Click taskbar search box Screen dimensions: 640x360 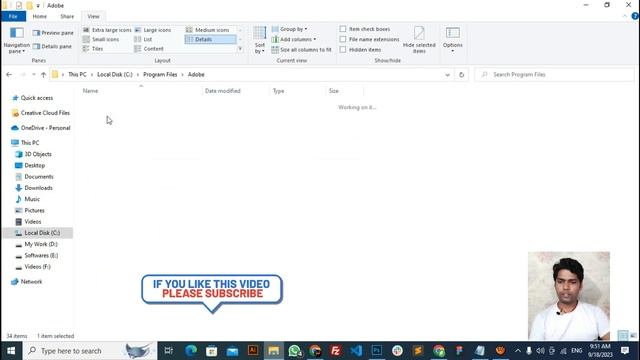pyautogui.click(x=90, y=351)
